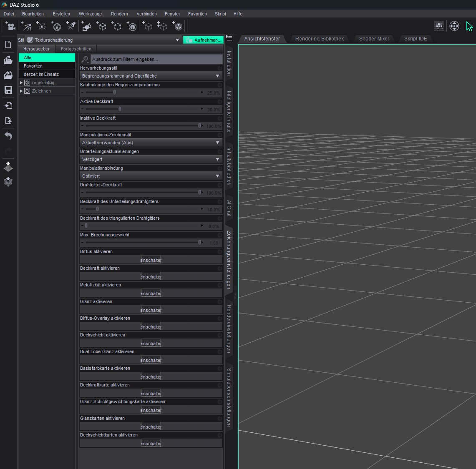Select the derzeit im Einsatz category
The height and width of the screenshot is (469, 476).
pos(47,74)
